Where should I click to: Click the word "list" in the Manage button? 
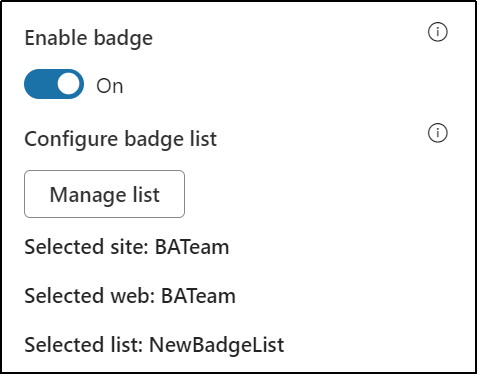click(x=146, y=194)
